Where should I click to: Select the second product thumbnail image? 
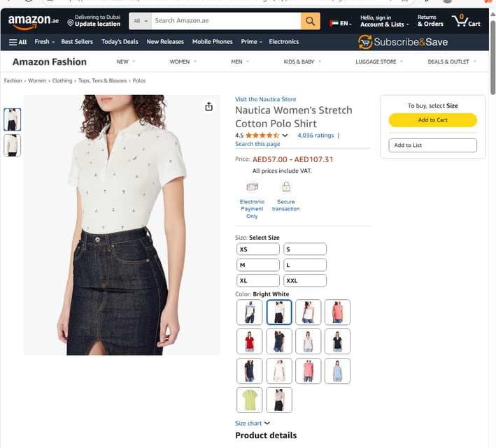click(13, 145)
